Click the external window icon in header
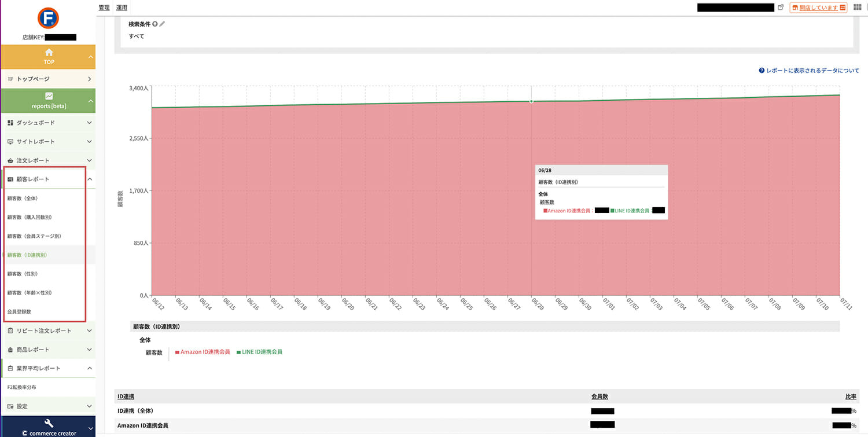This screenshot has height=437, width=868. (781, 8)
